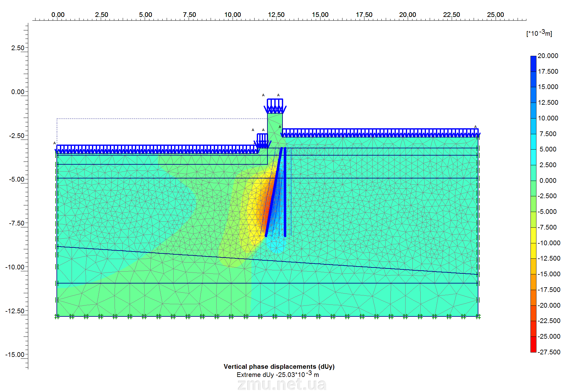Click the positive 2.50 tick on the vertical axis
Viewport: 565px width, 392px height.
tap(18, 48)
